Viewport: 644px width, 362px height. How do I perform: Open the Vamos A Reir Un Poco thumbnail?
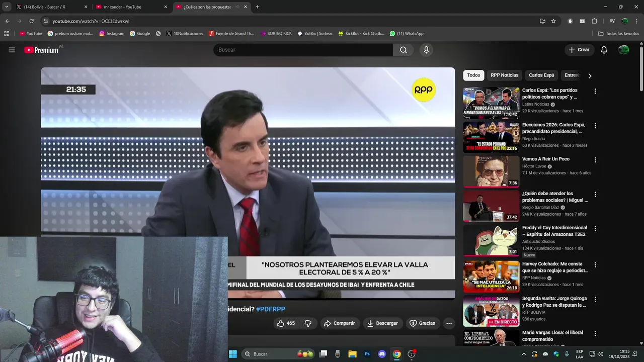pyautogui.click(x=491, y=171)
